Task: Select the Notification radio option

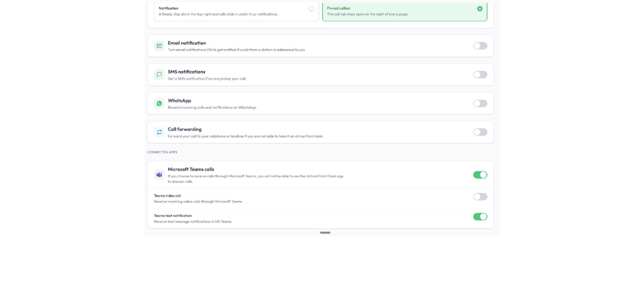Action: tap(311, 9)
